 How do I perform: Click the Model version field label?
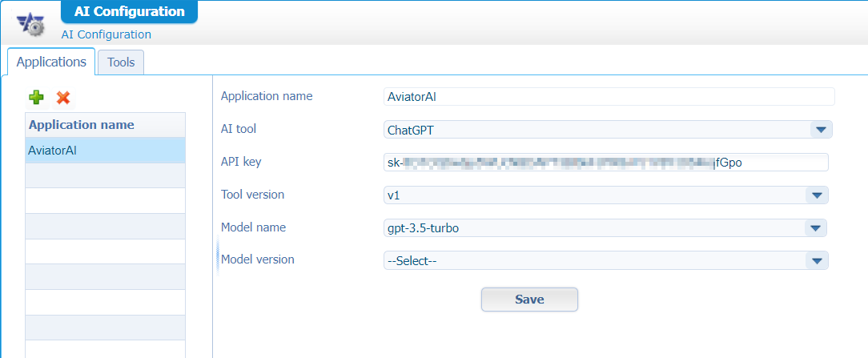[257, 259]
